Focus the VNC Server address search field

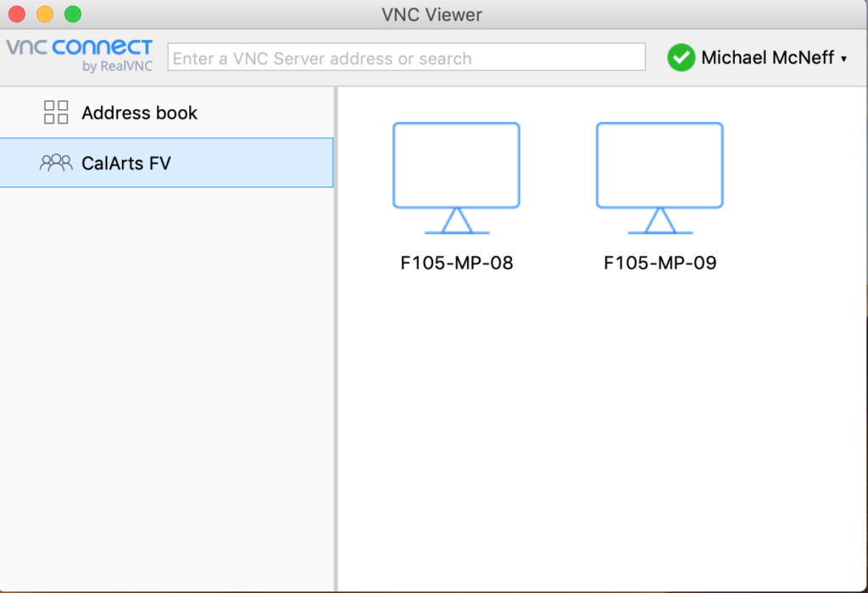(406, 57)
